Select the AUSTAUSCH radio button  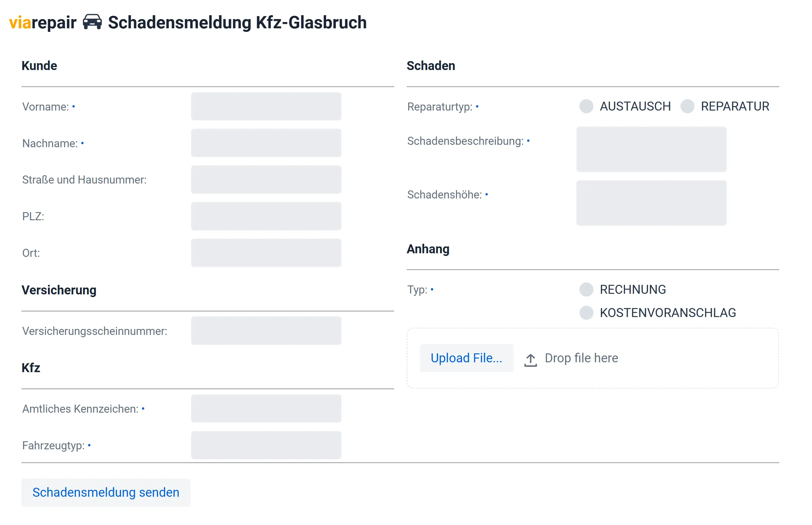pos(586,106)
